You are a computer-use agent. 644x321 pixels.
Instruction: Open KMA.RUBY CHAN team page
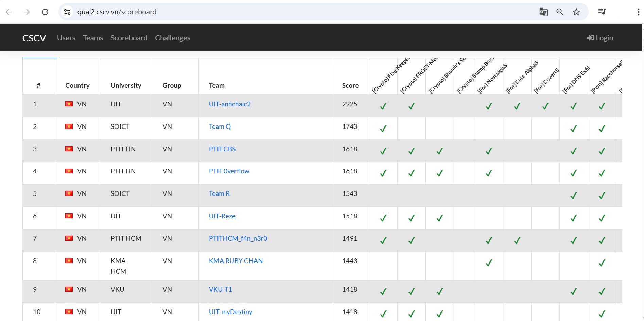[236, 261]
